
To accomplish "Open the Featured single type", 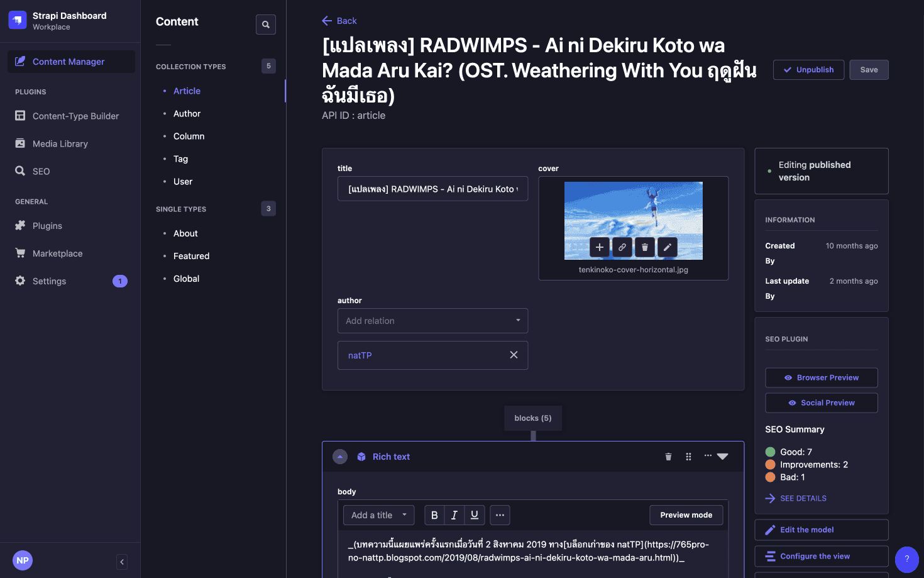I will click(x=191, y=256).
